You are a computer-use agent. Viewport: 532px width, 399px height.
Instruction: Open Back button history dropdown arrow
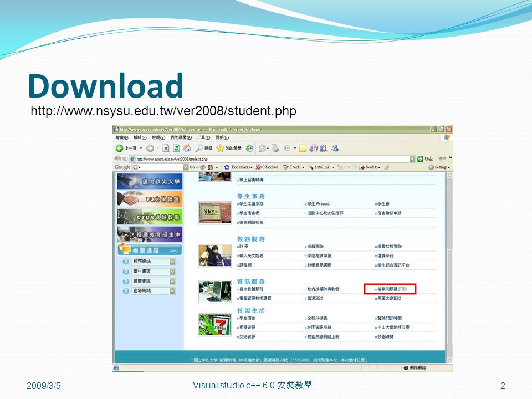point(141,149)
